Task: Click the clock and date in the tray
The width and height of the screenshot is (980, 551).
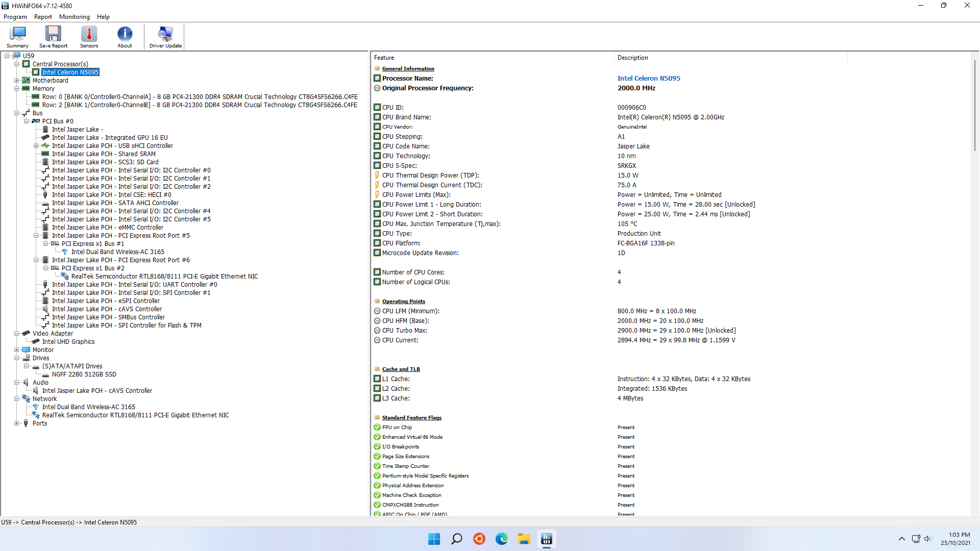Action: (955, 539)
